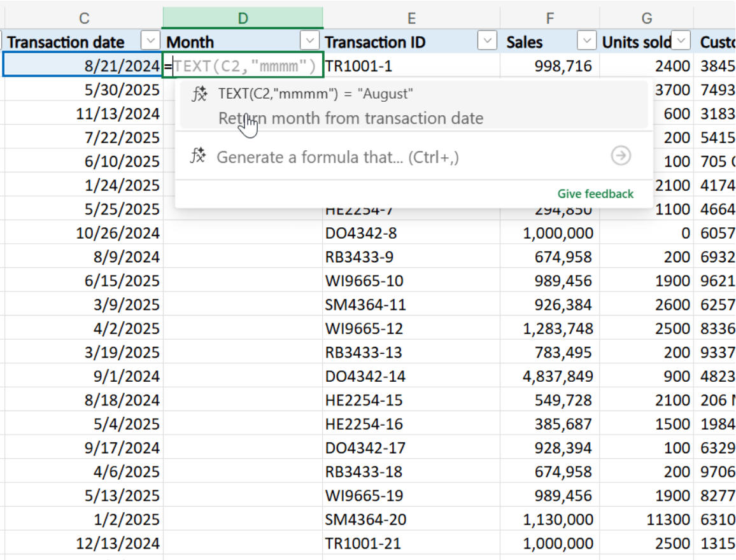The height and width of the screenshot is (560, 736).
Task: Open the Sales column filter dropdown
Action: [x=587, y=41]
